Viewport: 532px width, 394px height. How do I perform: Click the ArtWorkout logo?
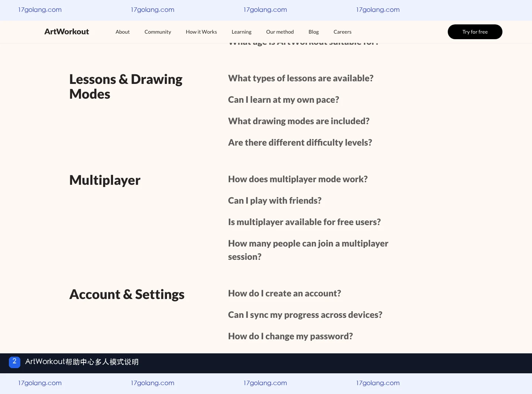pos(66,32)
